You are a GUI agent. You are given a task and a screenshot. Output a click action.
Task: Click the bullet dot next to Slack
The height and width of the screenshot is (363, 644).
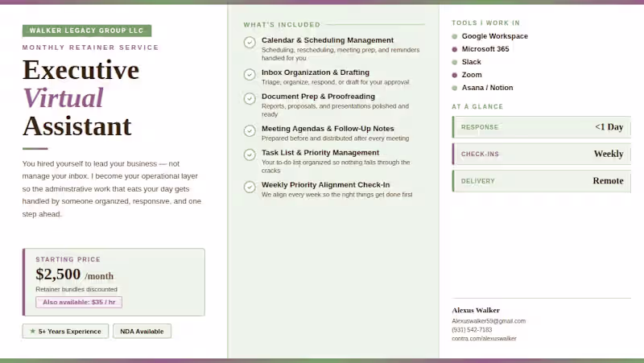pyautogui.click(x=455, y=63)
